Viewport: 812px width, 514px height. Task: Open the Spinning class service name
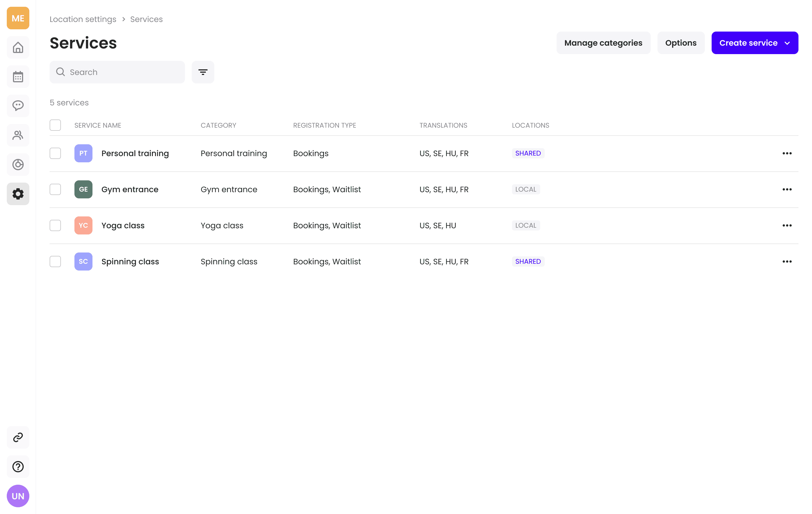[x=130, y=262]
